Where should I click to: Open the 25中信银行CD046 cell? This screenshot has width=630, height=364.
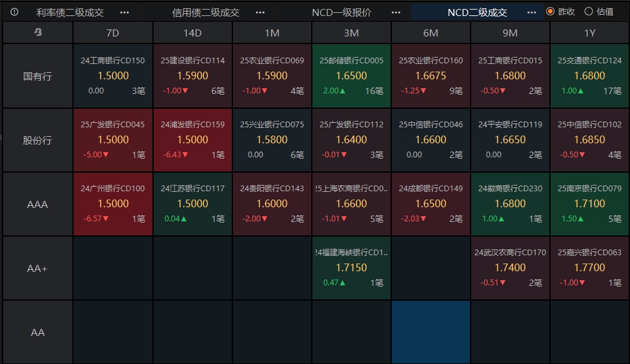[x=431, y=140]
